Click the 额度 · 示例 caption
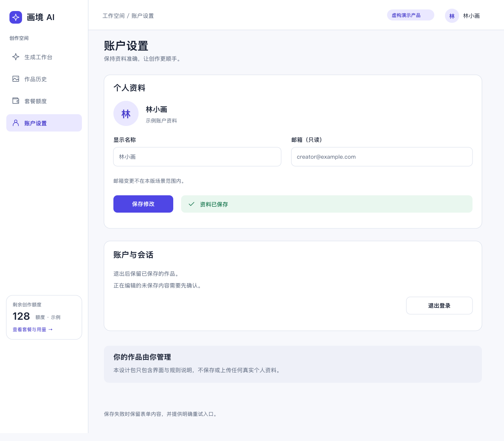Image resolution: width=504 pixels, height=441 pixels. click(48, 317)
